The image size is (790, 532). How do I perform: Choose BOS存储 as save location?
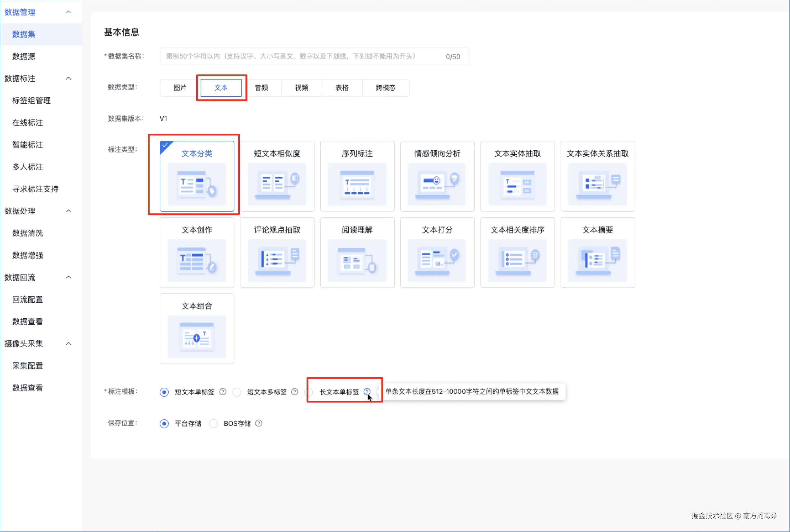[x=214, y=424]
